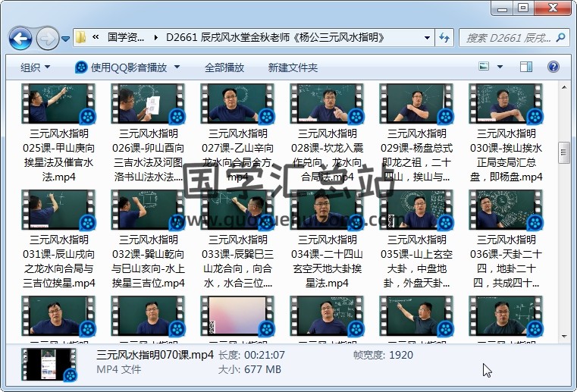Select the 028课-坎龙入震 video thumbnail

coord(327,104)
